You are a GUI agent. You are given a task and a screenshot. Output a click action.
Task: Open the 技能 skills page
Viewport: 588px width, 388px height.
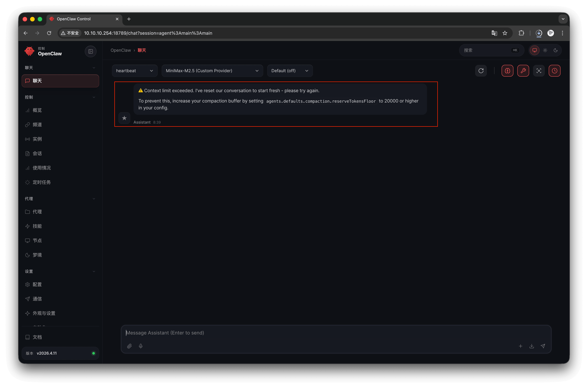[60, 226]
